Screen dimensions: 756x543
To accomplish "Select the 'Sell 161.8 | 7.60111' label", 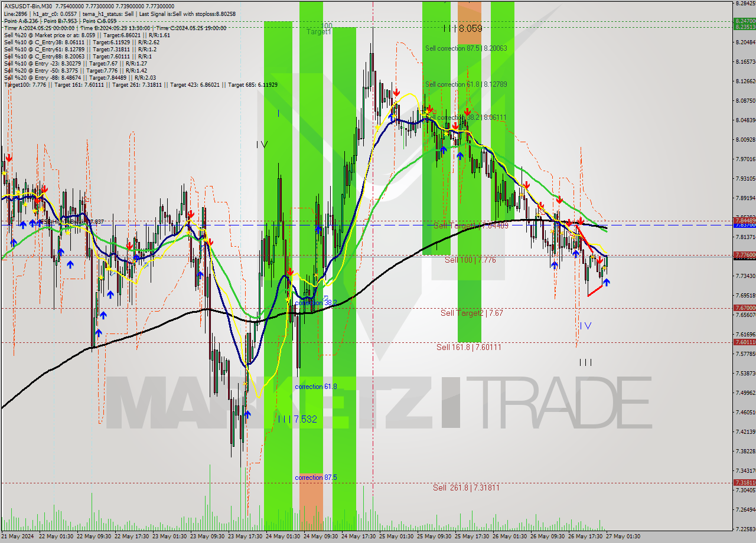I will (x=469, y=347).
